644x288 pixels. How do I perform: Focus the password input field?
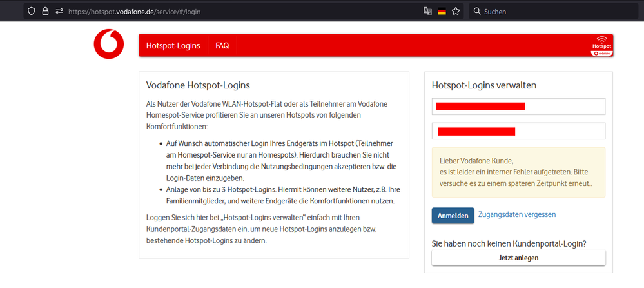coord(518,131)
